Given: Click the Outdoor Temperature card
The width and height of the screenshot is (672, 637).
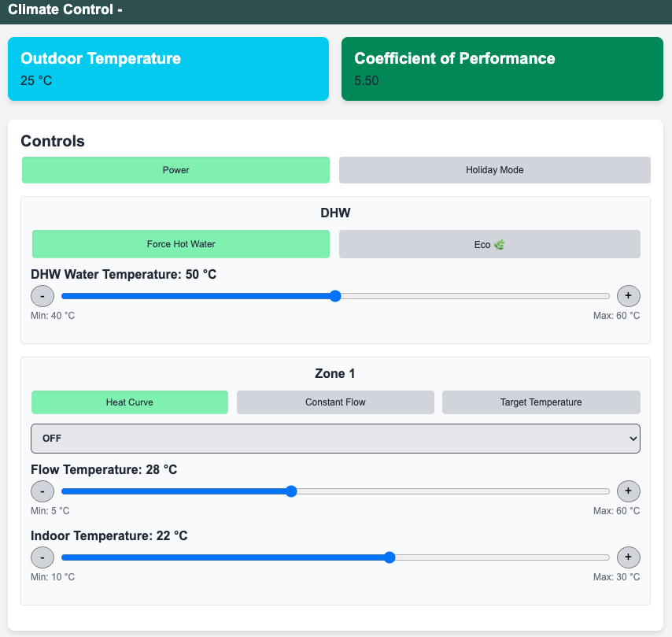Looking at the screenshot, I should pos(168,69).
